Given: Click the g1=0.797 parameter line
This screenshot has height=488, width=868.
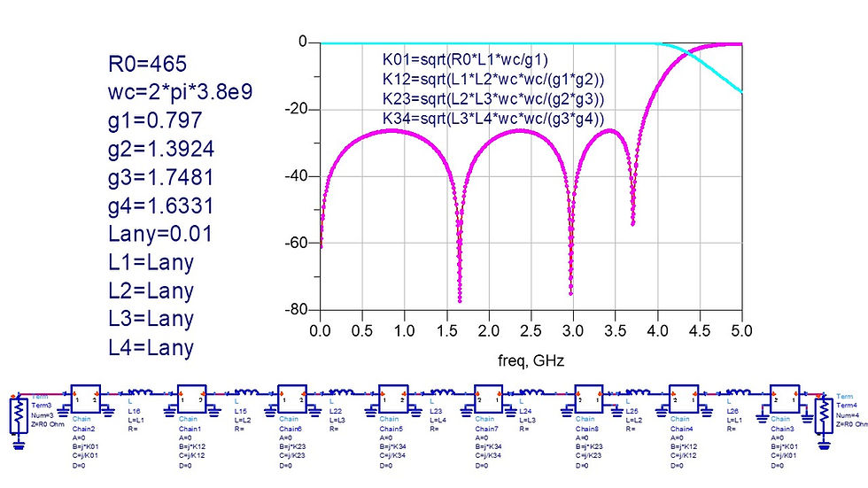Looking at the screenshot, I should (x=155, y=120).
